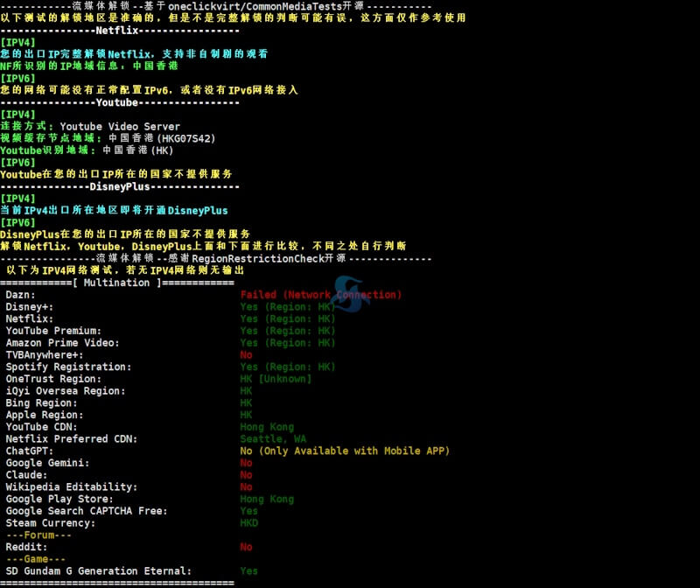
Task: Click the "SD Gundam G Generation Eternal:" label
Action: coord(99,571)
